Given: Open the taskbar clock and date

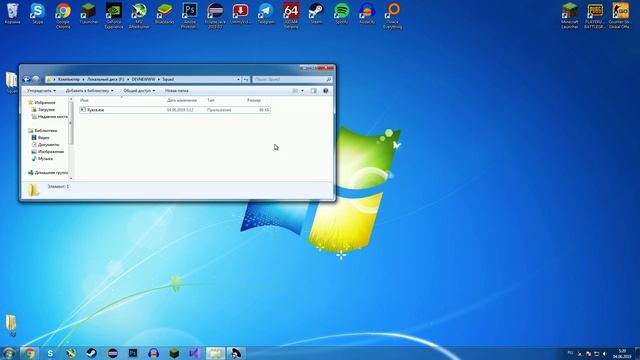Looking at the screenshot, I should point(622,353).
